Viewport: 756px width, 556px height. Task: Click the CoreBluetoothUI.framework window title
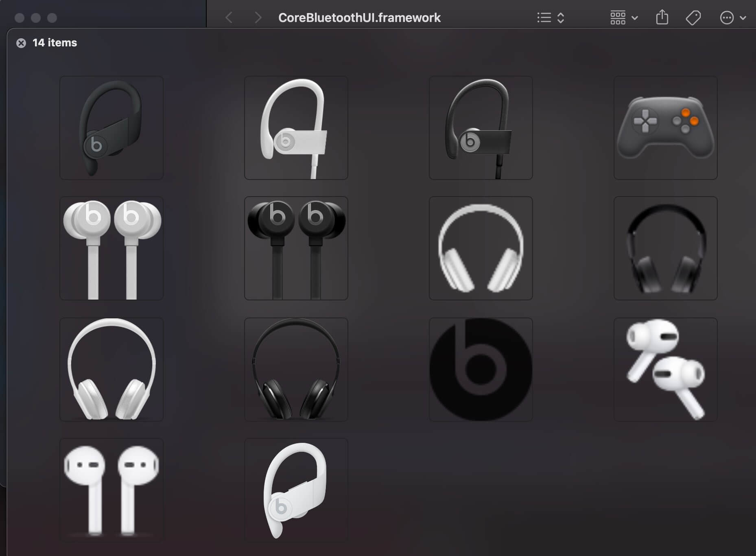coord(359,18)
